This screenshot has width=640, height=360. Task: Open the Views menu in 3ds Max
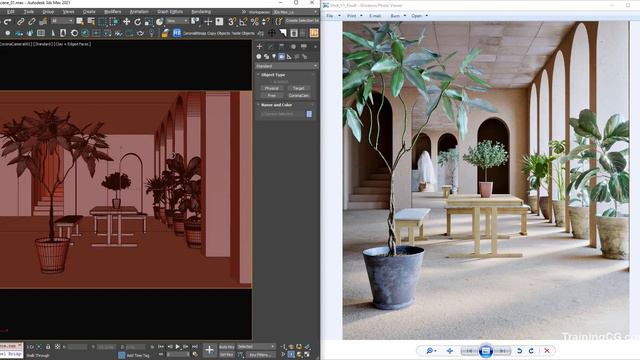(68, 12)
